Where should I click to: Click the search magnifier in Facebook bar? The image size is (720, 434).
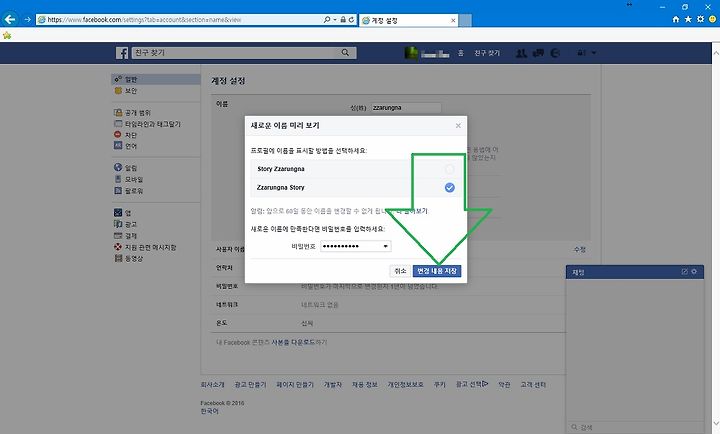[345, 53]
